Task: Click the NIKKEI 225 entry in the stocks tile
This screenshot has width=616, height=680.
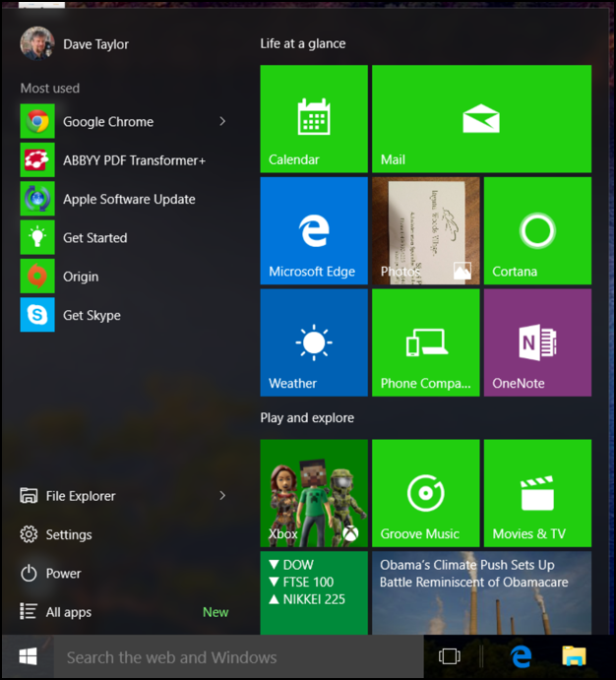Action: click(x=307, y=599)
